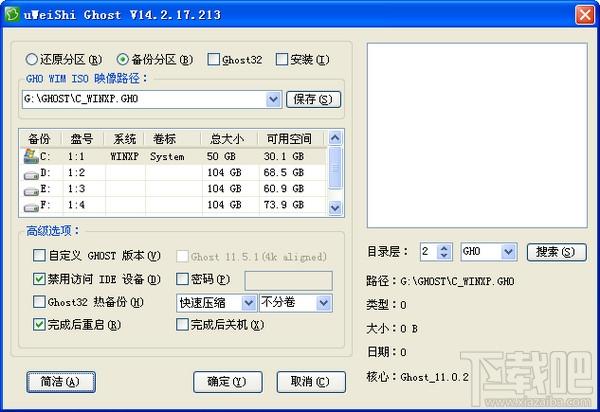This screenshot has width=600, height=412.
Task: Click the D: drive icon
Action: tap(31, 174)
